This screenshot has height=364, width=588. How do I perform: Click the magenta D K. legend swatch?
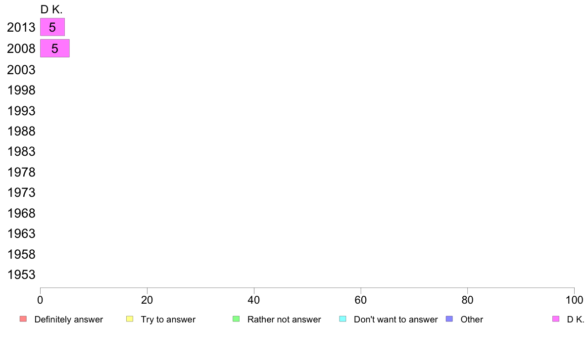coord(556,319)
